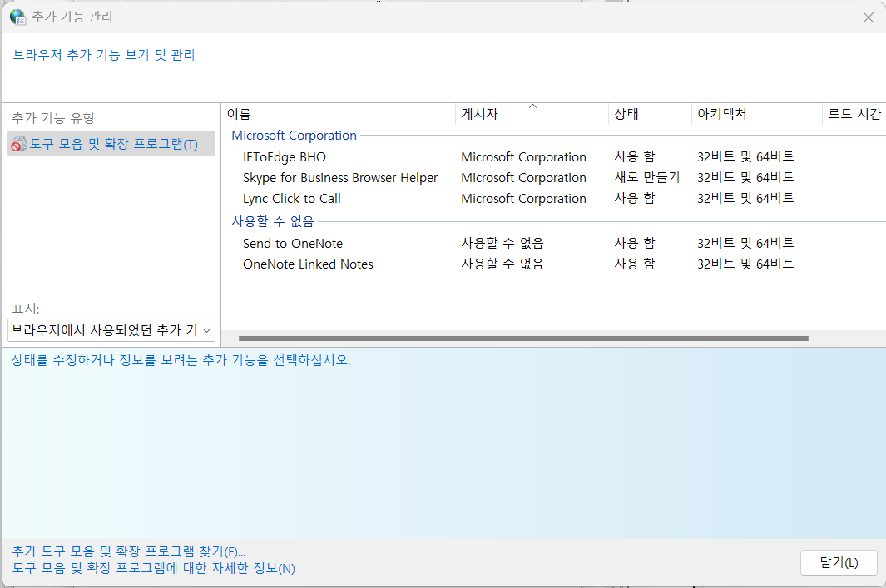Select 도구 모음 및 확장 프로그램(T) add-on type
886x588 pixels.
point(111,144)
